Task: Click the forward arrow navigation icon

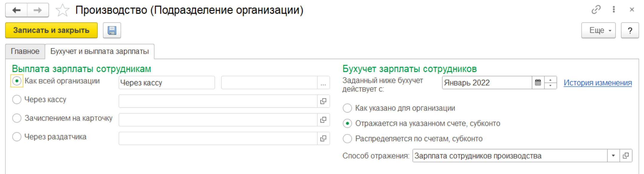Action: click(x=38, y=10)
